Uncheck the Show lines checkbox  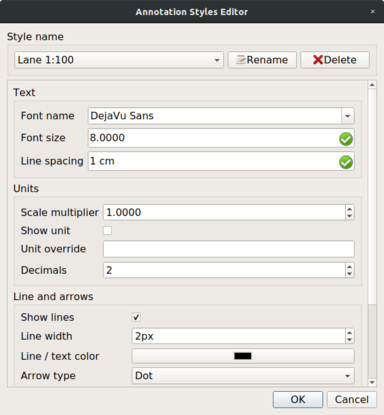coord(136,317)
